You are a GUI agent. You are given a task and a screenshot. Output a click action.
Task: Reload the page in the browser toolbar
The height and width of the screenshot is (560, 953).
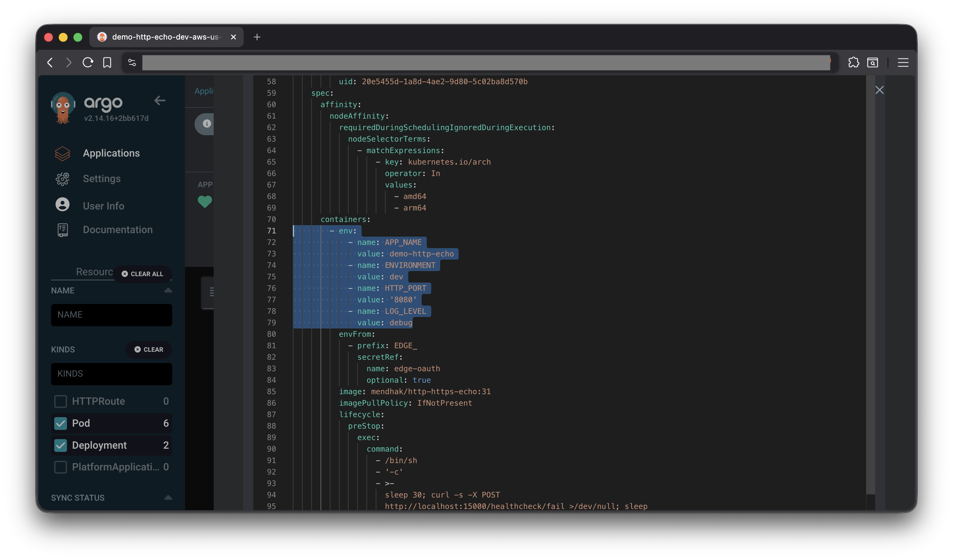click(88, 63)
